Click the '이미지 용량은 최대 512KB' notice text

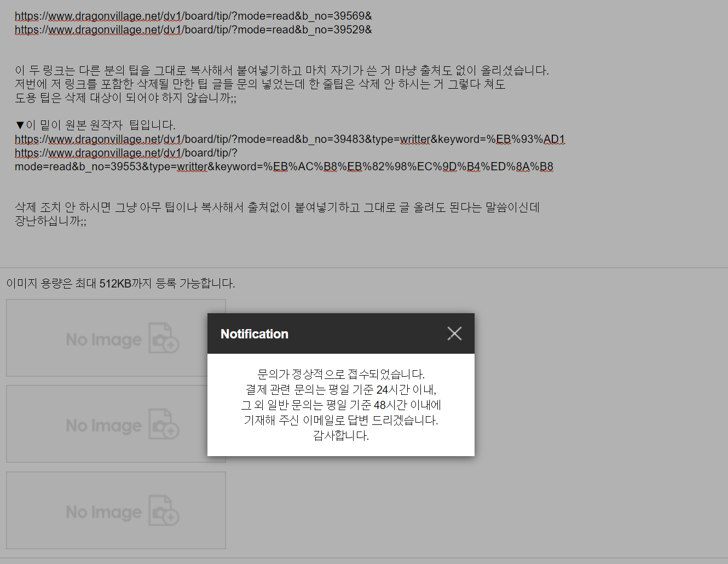120,283
